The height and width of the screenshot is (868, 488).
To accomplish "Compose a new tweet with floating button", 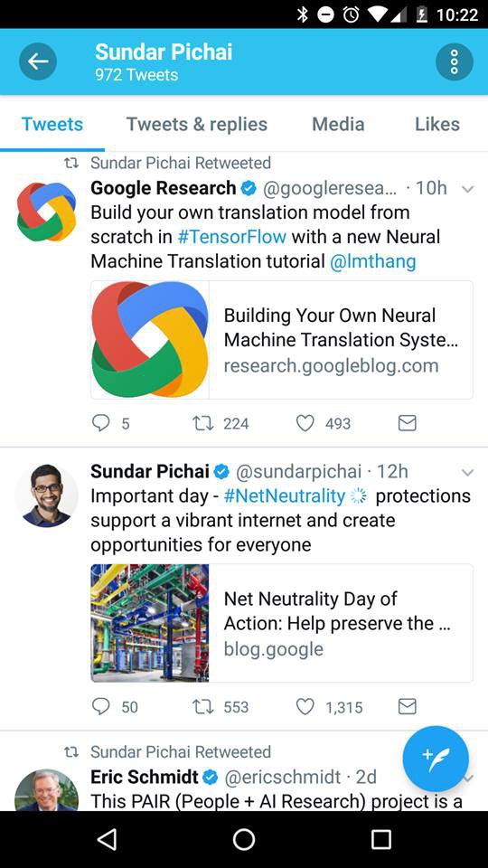I will tap(436, 759).
